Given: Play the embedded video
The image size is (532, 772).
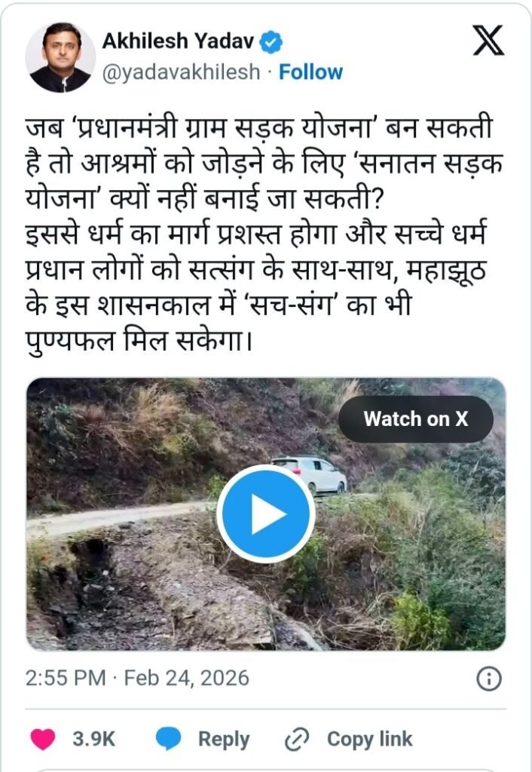Looking at the screenshot, I should [x=266, y=514].
